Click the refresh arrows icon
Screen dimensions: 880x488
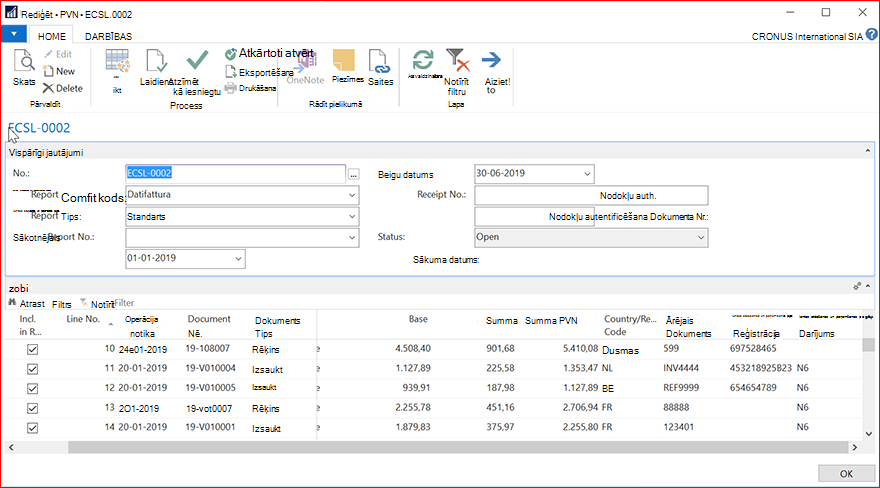[x=423, y=60]
